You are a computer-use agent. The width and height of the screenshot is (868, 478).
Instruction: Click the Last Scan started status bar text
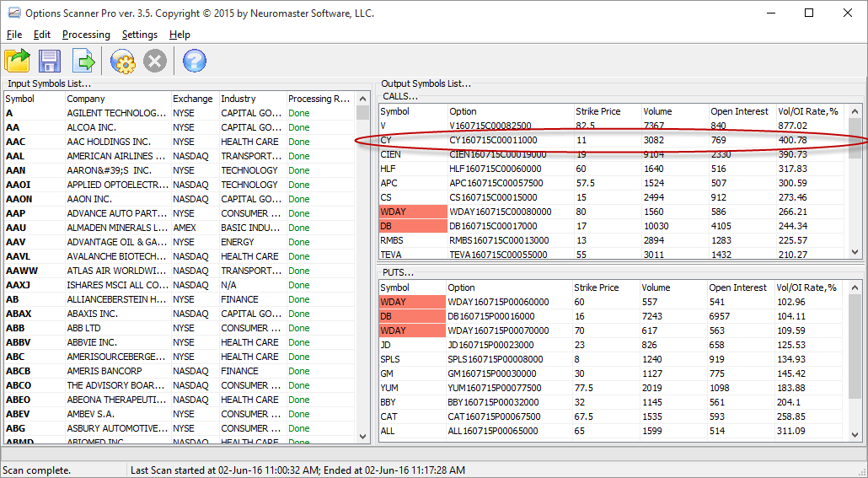click(x=297, y=470)
